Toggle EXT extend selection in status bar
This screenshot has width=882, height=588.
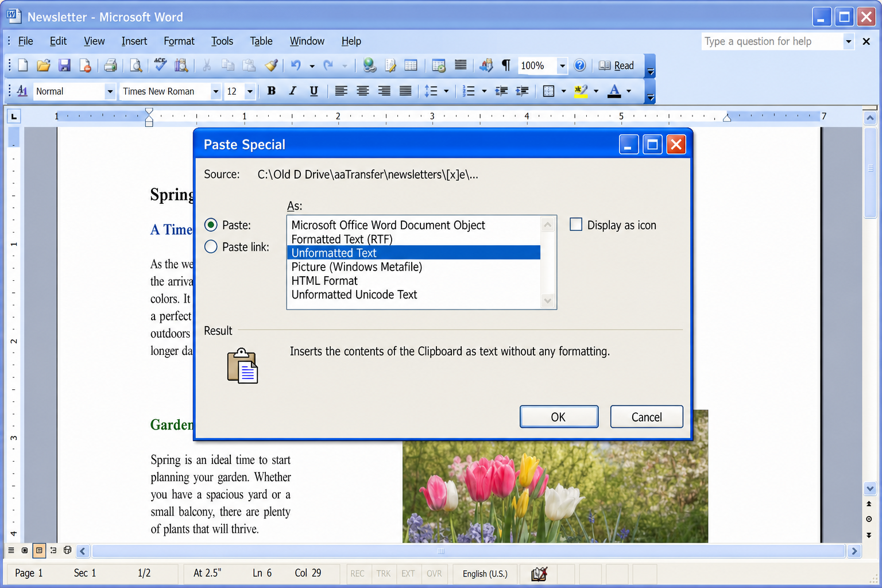[x=408, y=574]
